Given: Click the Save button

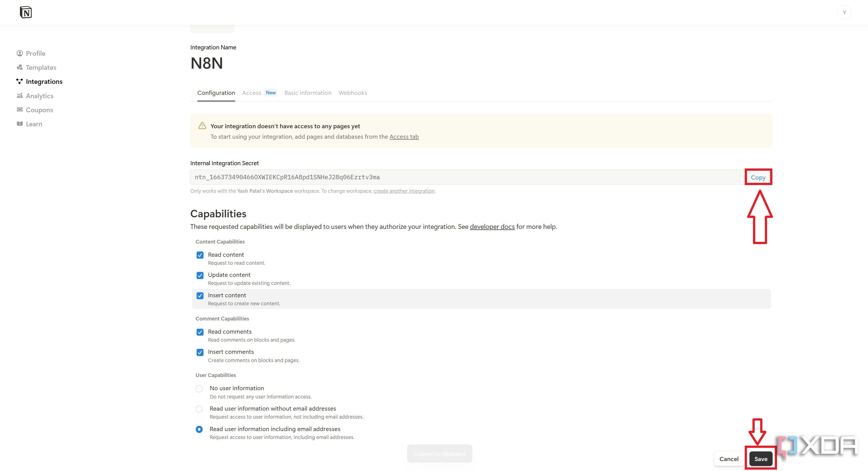Looking at the screenshot, I should coord(761,459).
